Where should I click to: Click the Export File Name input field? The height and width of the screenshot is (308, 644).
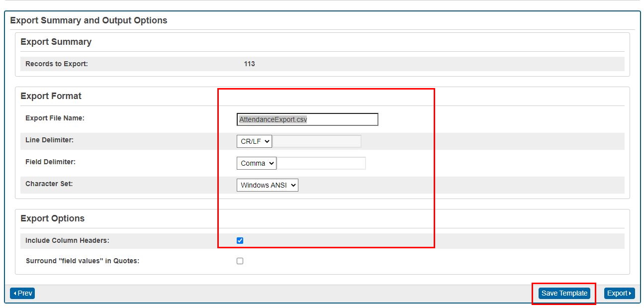(307, 119)
